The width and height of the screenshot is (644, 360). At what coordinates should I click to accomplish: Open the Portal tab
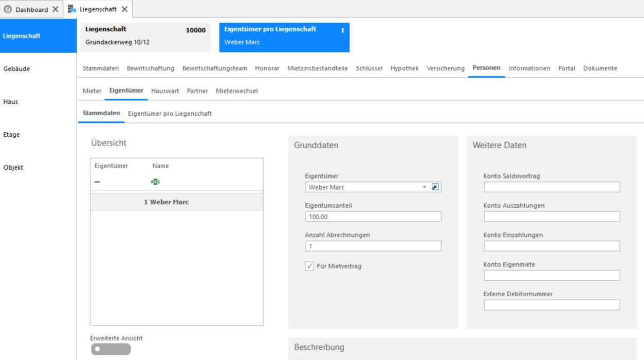[x=567, y=68]
